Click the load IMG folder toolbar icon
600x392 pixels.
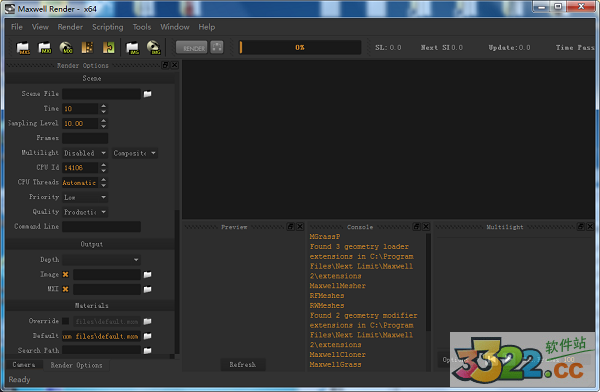coord(132,48)
